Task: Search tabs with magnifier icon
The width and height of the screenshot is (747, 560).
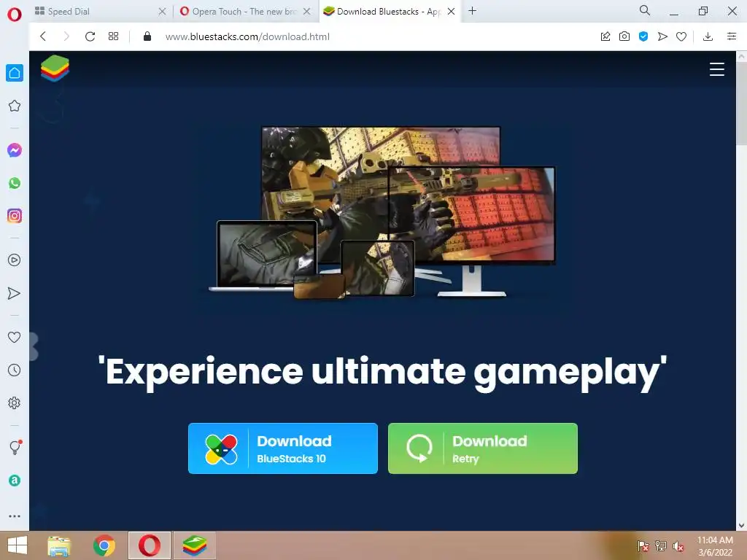Action: (x=645, y=10)
